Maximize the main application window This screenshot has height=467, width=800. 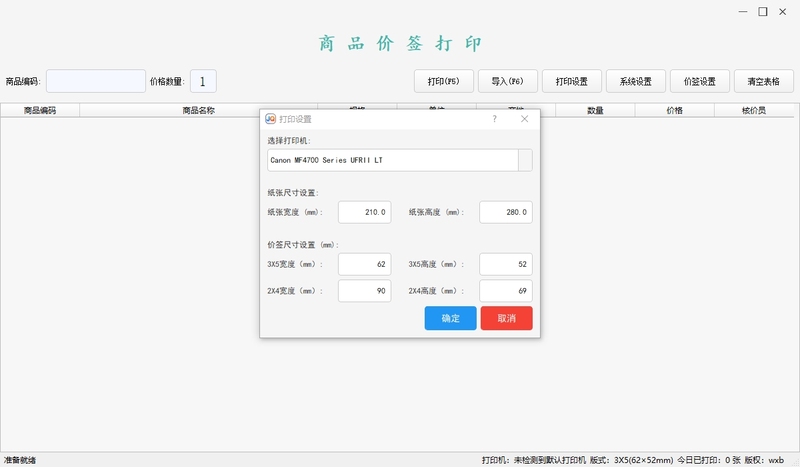[x=763, y=12]
